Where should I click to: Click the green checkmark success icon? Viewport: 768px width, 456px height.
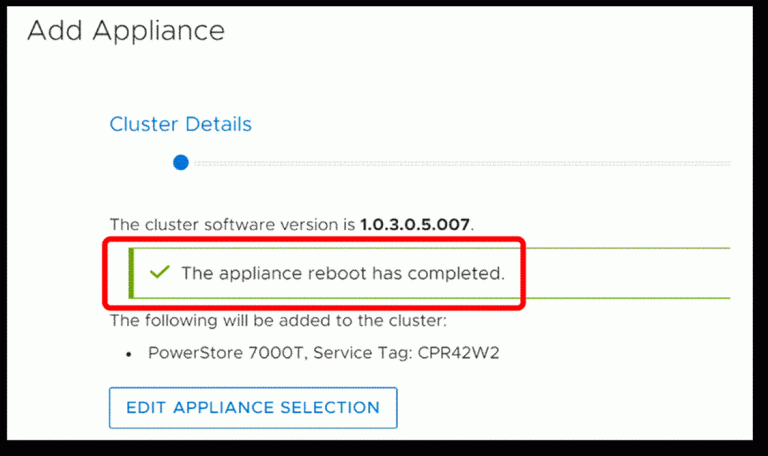(x=160, y=272)
